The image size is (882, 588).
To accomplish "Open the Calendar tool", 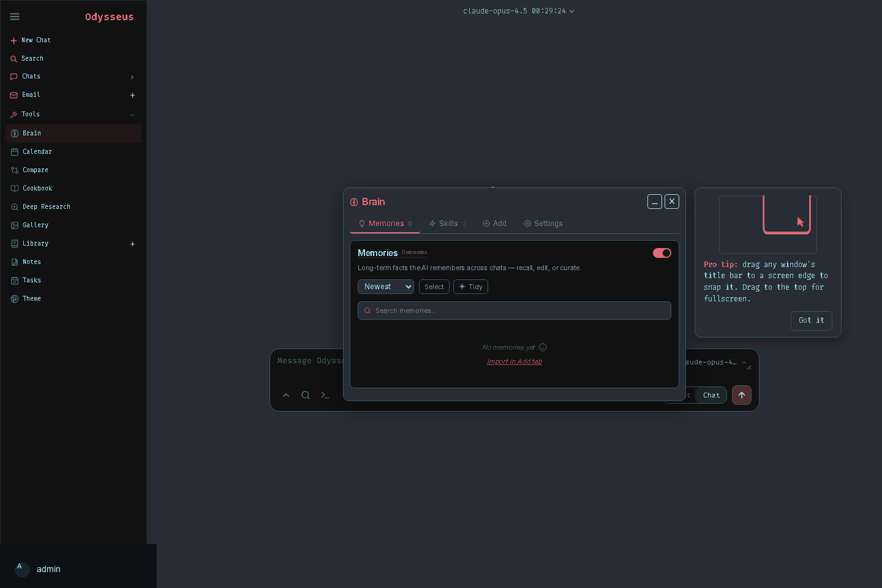I will click(x=73, y=151).
